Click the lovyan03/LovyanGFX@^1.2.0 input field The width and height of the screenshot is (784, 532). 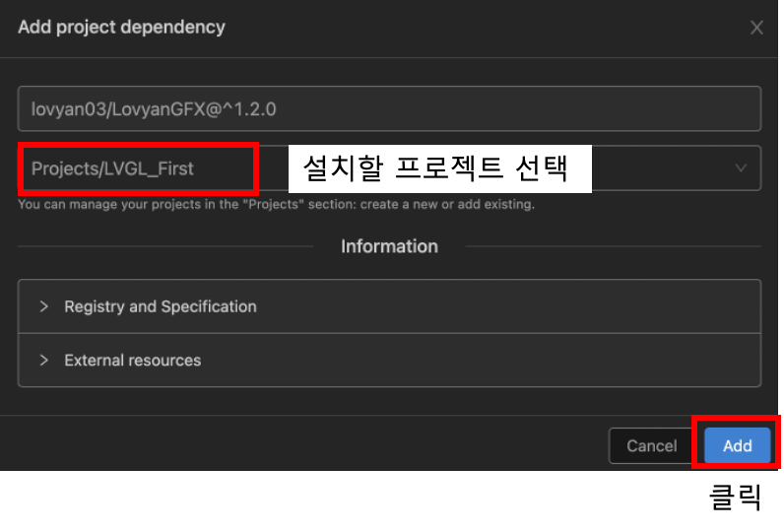(389, 108)
